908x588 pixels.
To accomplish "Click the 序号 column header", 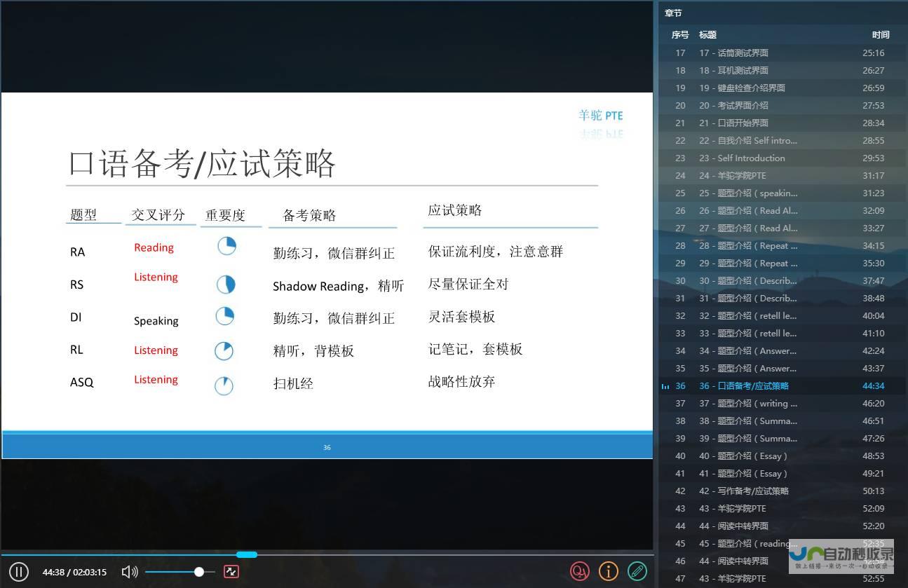I will pos(679,34).
